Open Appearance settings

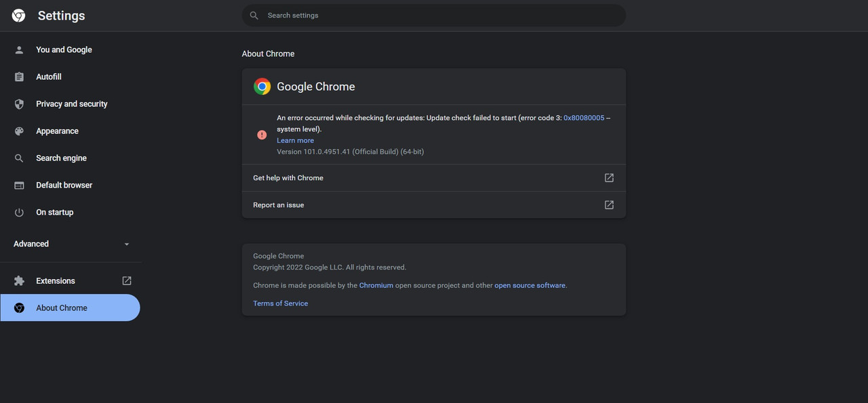(71, 131)
